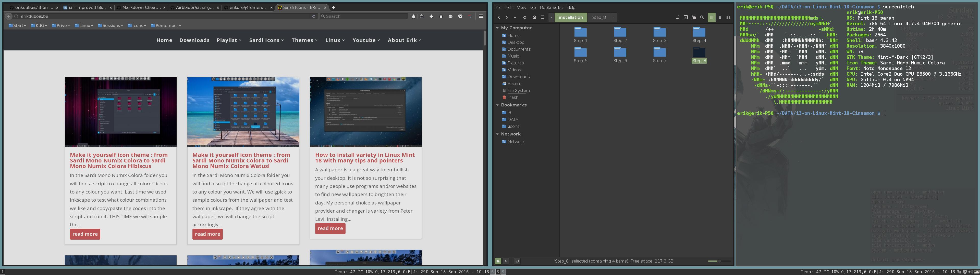The height and width of the screenshot is (275, 980).
Task: Open the Downloads link in site navigation
Action: pos(194,40)
